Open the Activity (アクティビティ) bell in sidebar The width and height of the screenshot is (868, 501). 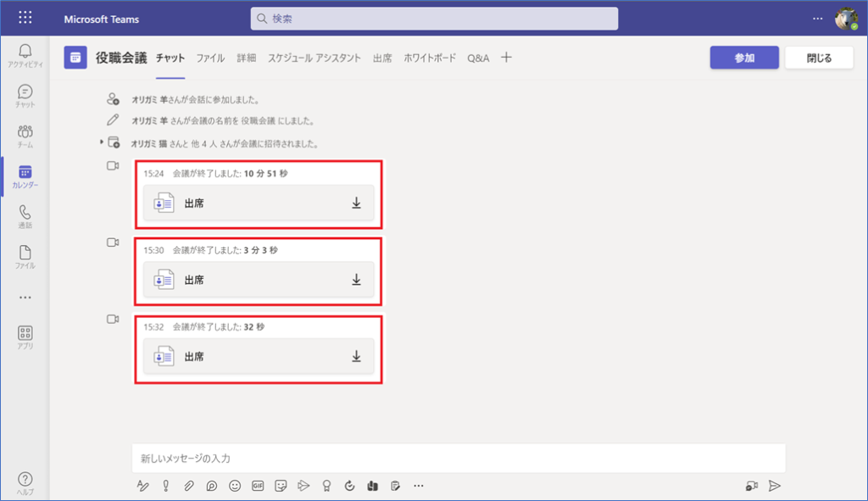(25, 56)
